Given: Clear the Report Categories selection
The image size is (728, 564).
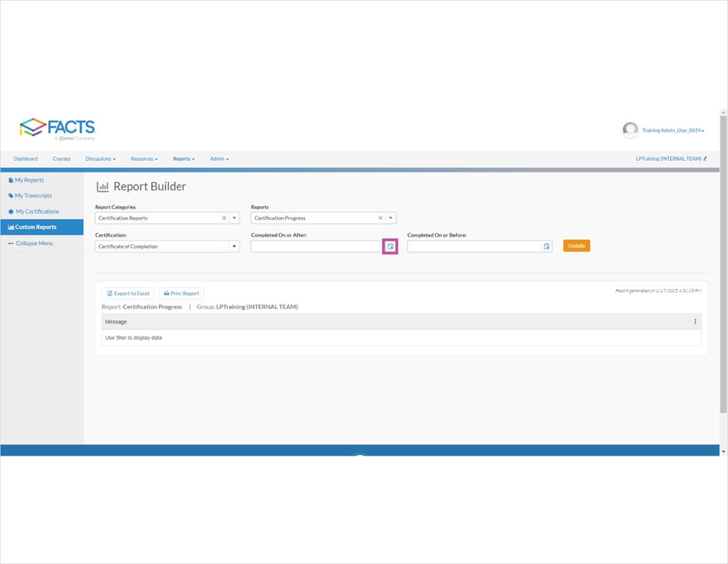Looking at the screenshot, I should point(224,218).
